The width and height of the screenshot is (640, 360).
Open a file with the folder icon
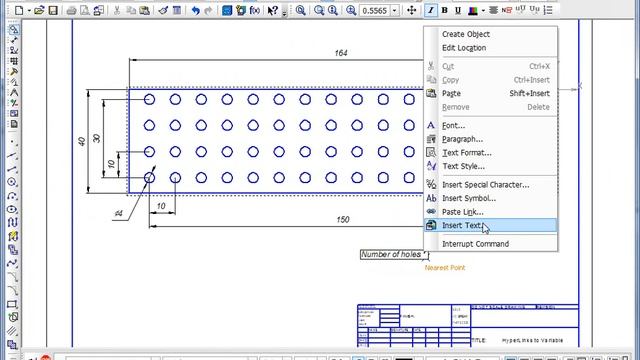pyautogui.click(x=39, y=11)
